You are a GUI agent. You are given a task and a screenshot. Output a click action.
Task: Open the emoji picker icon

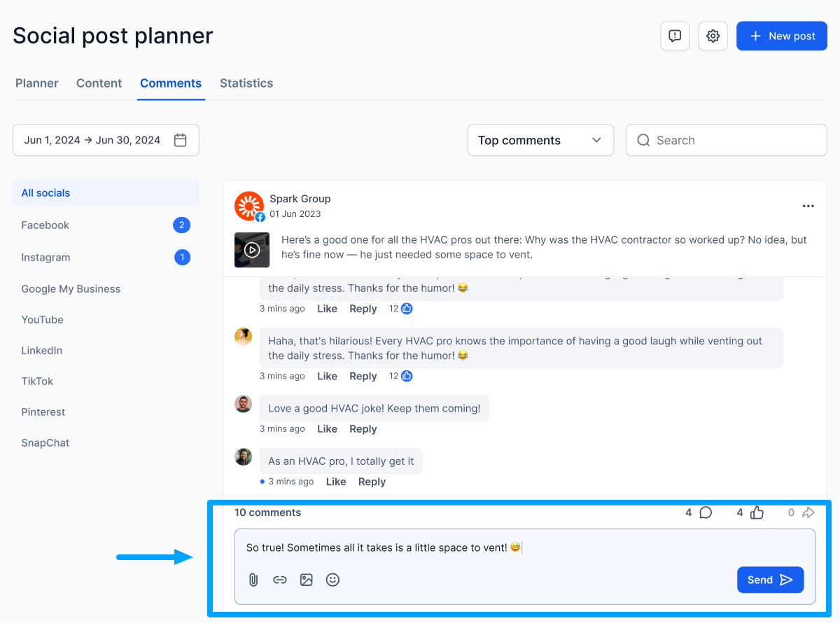[x=332, y=580]
